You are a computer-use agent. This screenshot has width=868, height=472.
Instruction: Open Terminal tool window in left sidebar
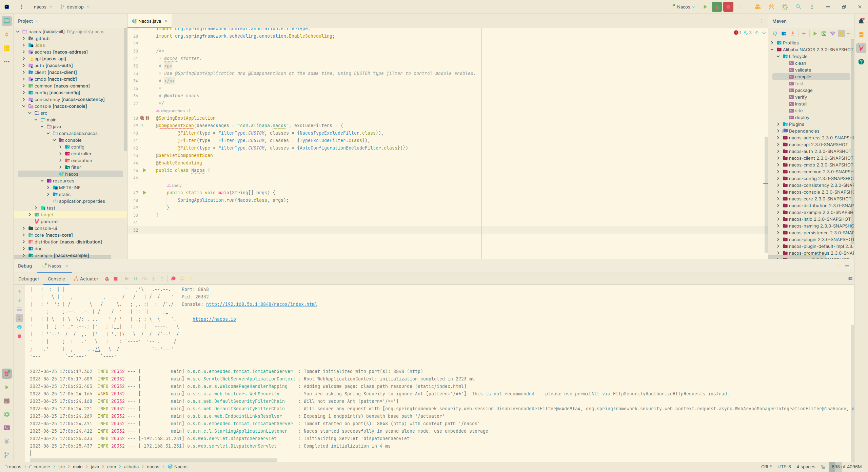tap(7, 428)
